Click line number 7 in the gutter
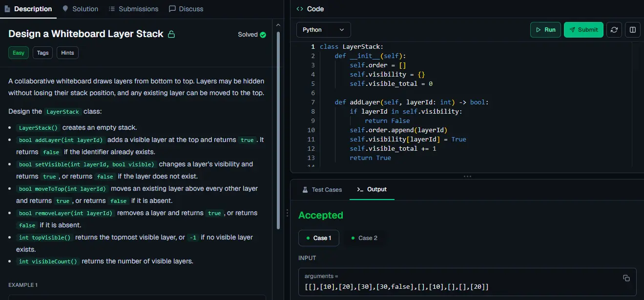Screen dimensions: 644x300 coord(312,102)
